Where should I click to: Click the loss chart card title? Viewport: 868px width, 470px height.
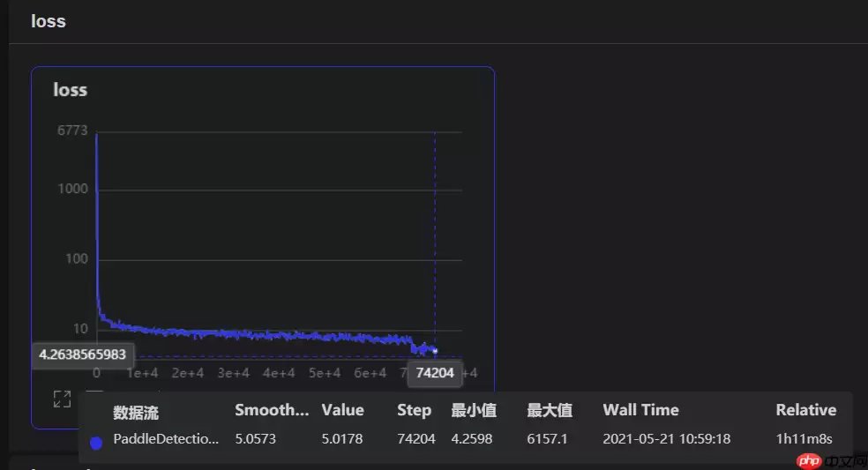[71, 90]
